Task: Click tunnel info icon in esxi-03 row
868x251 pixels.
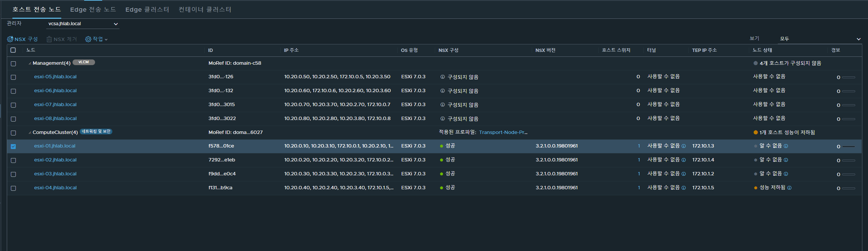Action: click(x=684, y=174)
